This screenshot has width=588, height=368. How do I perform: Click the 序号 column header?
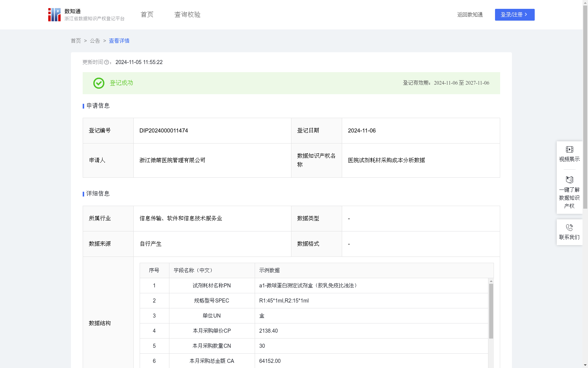154,270
